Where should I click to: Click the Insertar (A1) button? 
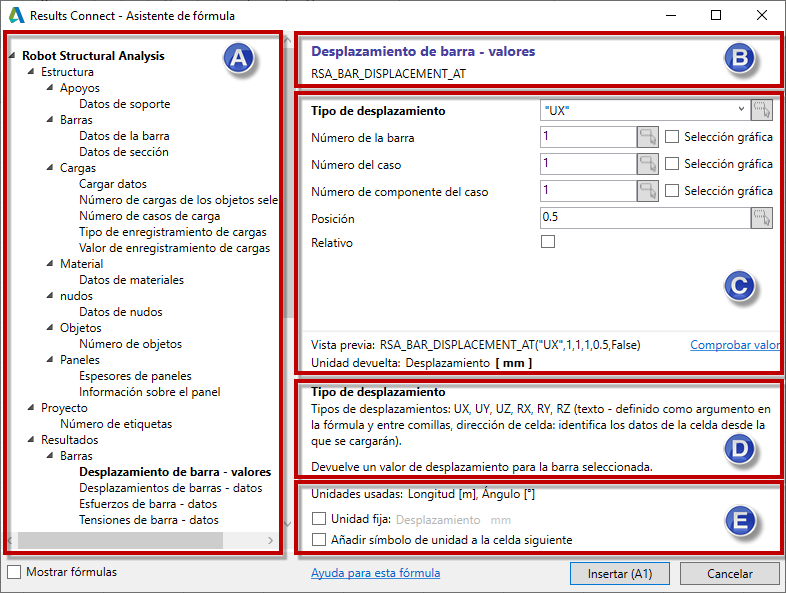click(620, 573)
